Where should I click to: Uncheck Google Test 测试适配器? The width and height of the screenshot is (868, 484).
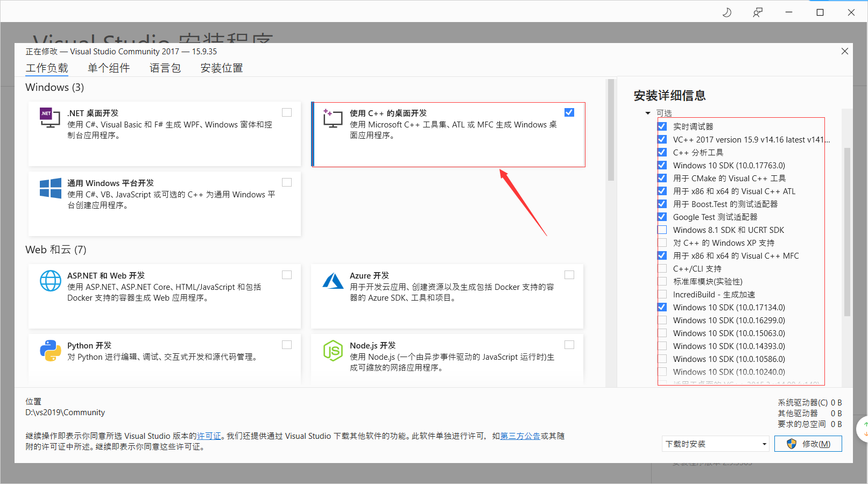[x=662, y=217]
